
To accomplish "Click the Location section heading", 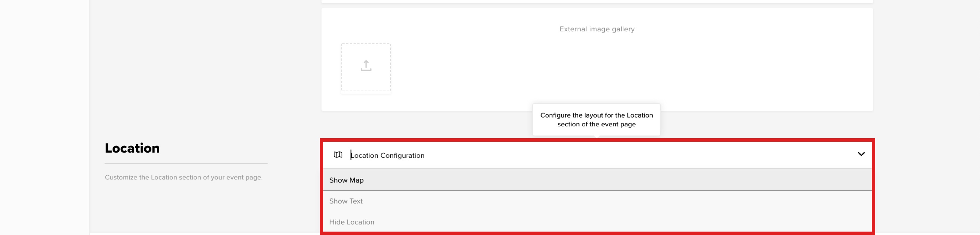I will (x=132, y=148).
